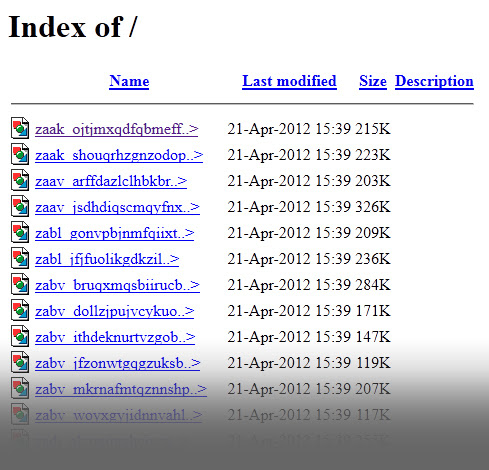Viewport: 489px width, 470px height.
Task: Sort listing by Description column
Action: tap(434, 81)
